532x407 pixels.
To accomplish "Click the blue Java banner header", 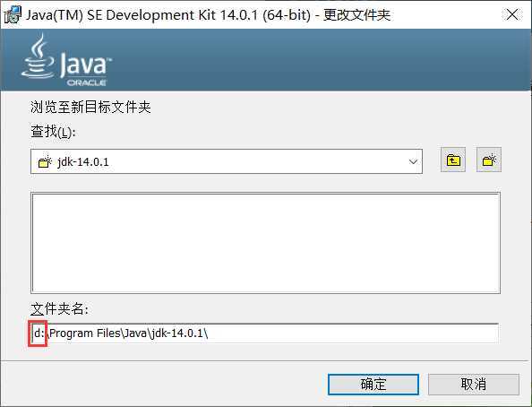I will [x=266, y=60].
